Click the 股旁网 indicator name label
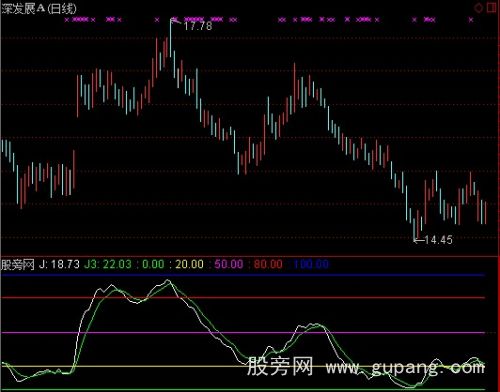 click(x=18, y=264)
